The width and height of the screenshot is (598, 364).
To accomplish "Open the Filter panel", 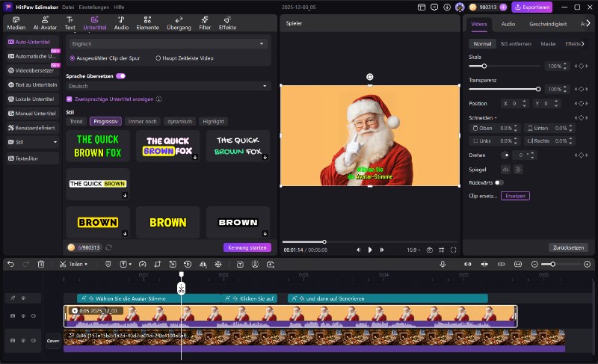I will [205, 23].
